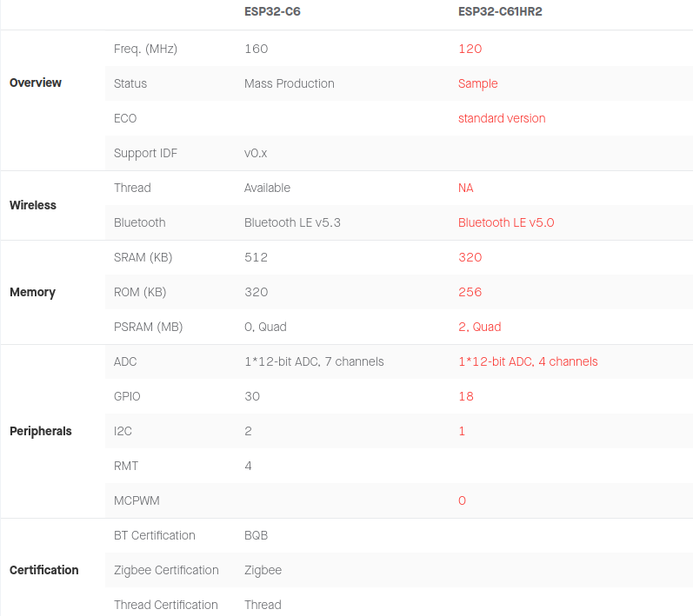The image size is (693, 616).
Task: Select the Wireless section label
Action: 33,205
